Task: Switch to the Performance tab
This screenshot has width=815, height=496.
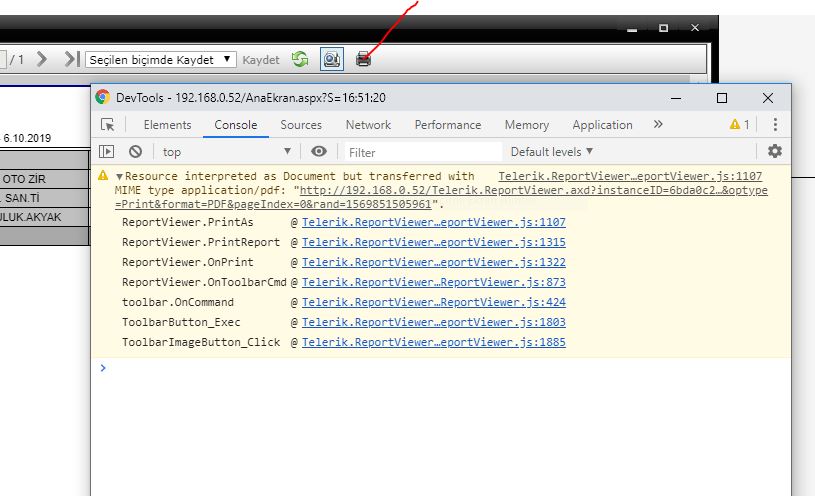Action: 448,125
